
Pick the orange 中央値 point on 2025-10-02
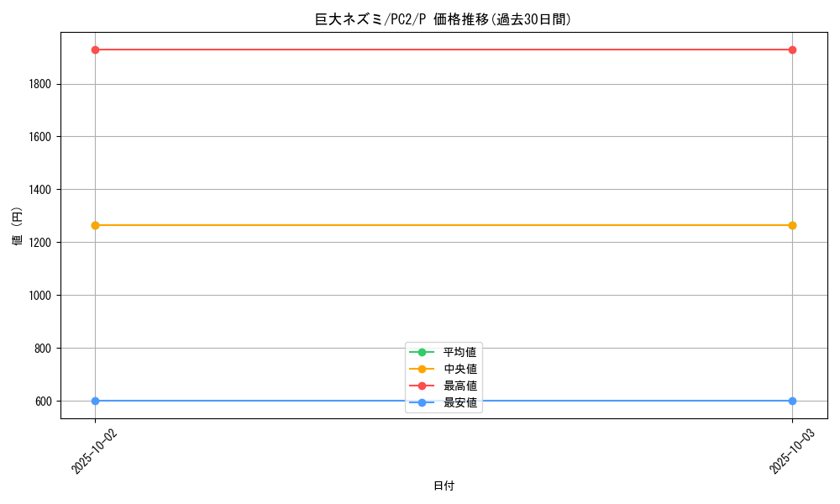[95, 225]
